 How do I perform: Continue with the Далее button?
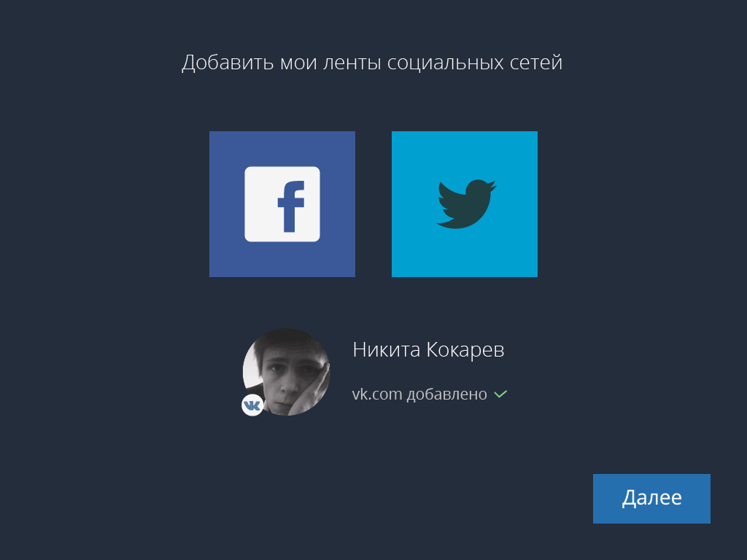[x=651, y=499]
